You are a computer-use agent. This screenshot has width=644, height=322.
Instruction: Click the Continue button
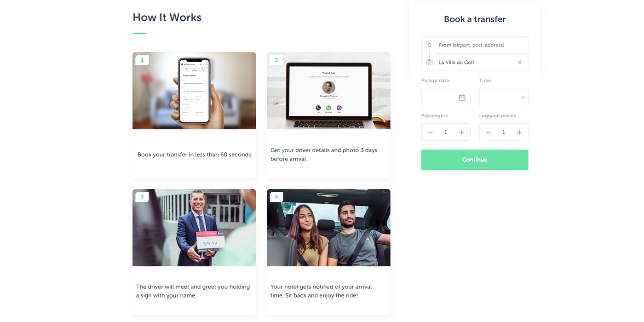tap(475, 160)
